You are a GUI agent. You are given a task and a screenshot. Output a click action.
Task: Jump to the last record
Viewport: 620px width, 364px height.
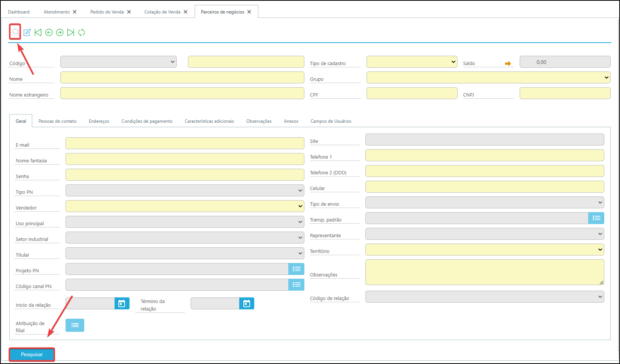point(70,33)
